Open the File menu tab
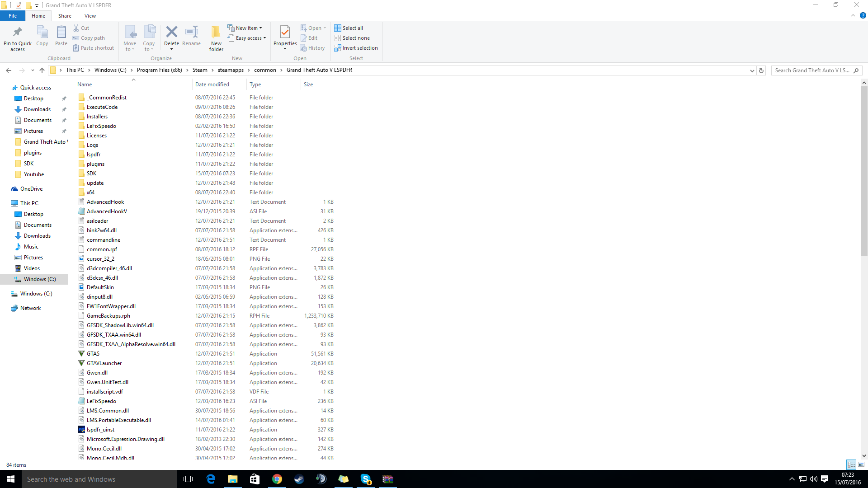 coord(13,16)
